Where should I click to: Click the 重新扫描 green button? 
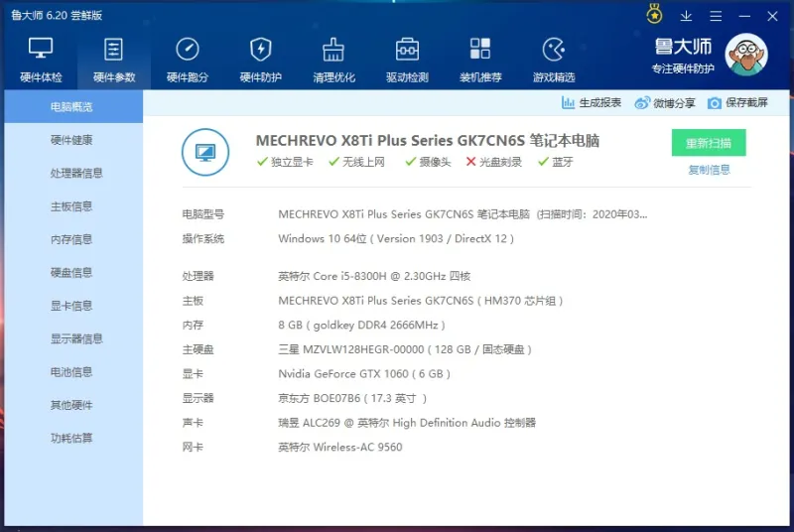[709, 143]
